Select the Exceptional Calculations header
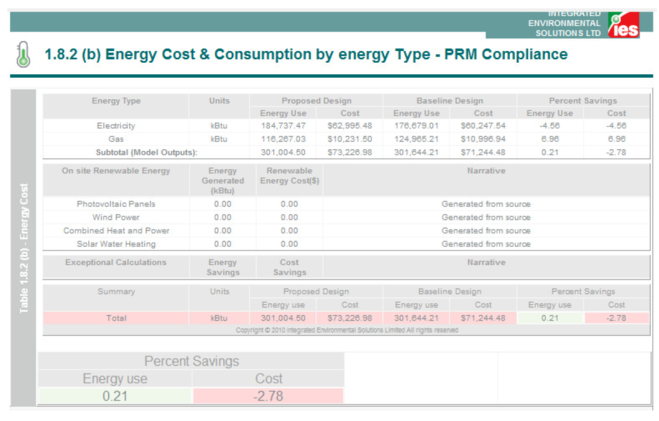The width and height of the screenshot is (659, 421). [116, 262]
